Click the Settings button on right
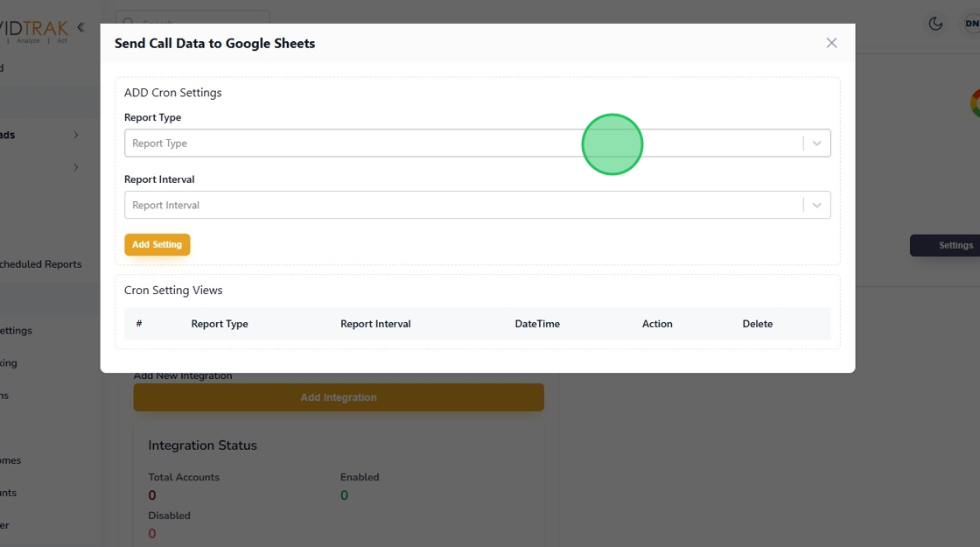This screenshot has width=980, height=547. point(949,245)
